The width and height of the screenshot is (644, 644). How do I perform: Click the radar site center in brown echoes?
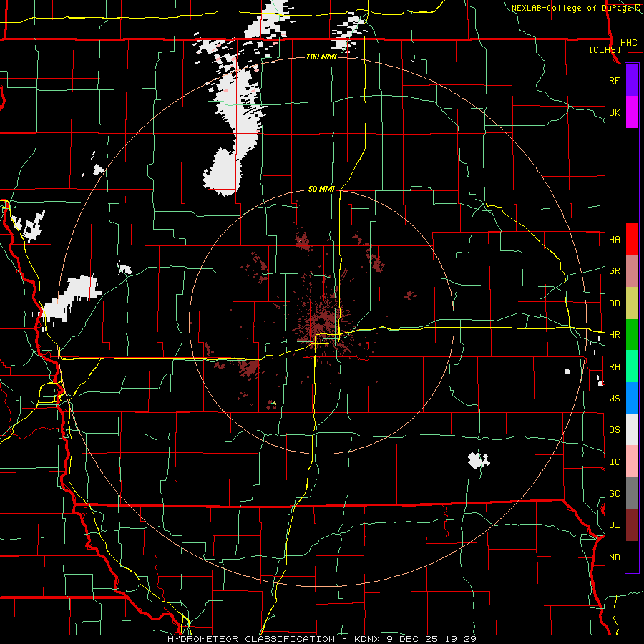click(x=321, y=321)
